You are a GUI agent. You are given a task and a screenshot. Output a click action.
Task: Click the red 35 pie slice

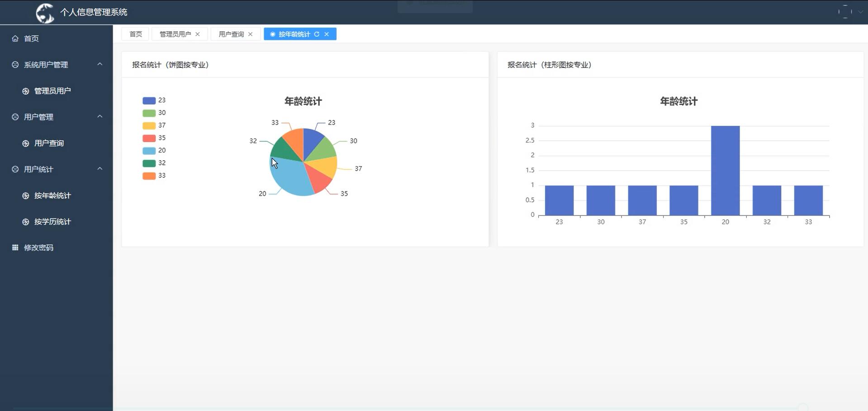point(318,179)
